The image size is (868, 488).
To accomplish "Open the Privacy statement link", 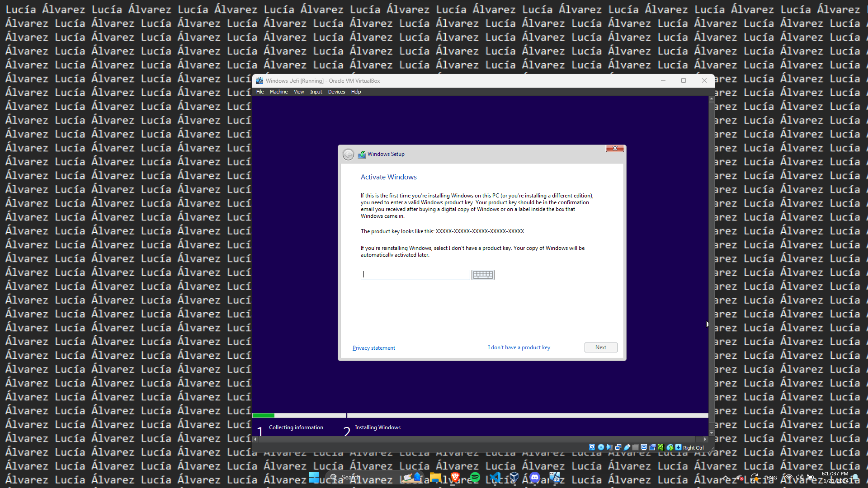I will (x=373, y=348).
